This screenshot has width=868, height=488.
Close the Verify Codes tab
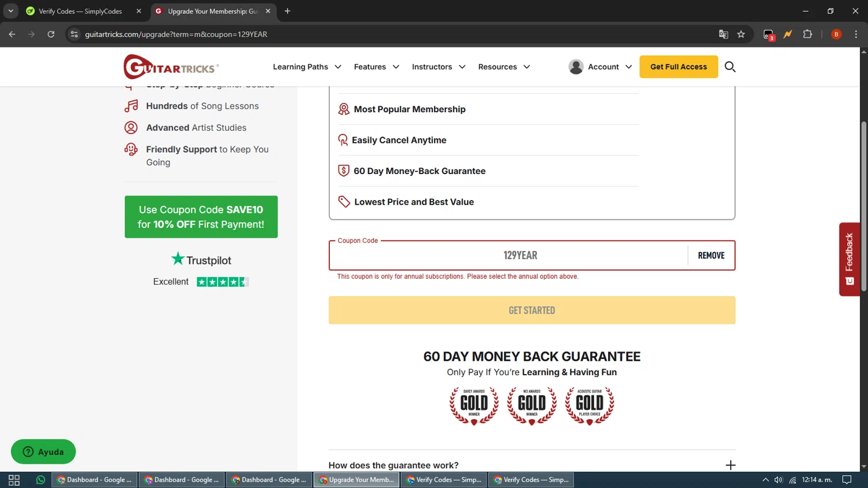139,11
